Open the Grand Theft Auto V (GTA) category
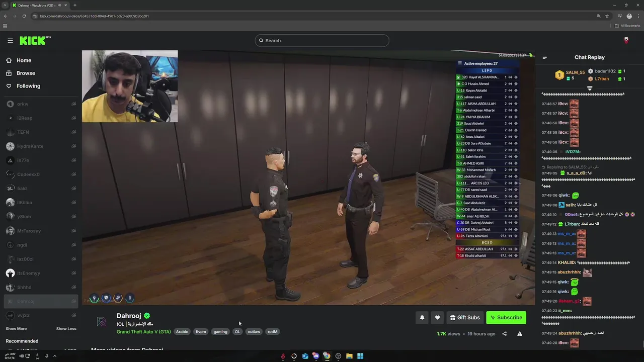 143,332
